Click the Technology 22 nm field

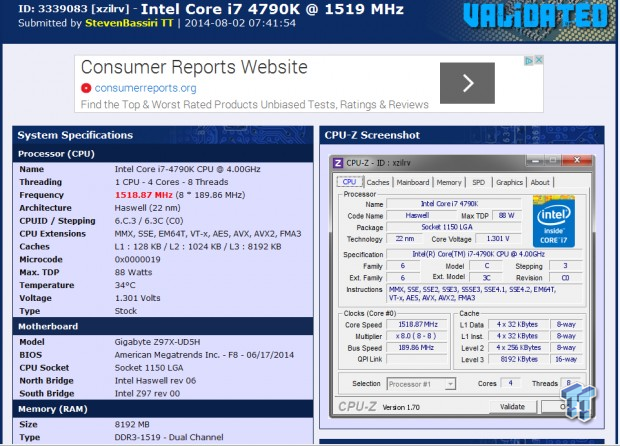pyautogui.click(x=405, y=239)
